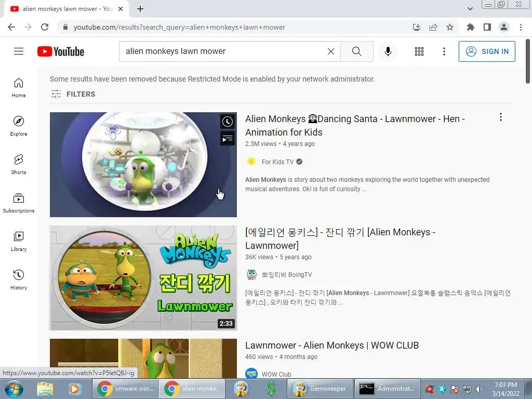Add Dancing Santa video to queue

tap(228, 138)
